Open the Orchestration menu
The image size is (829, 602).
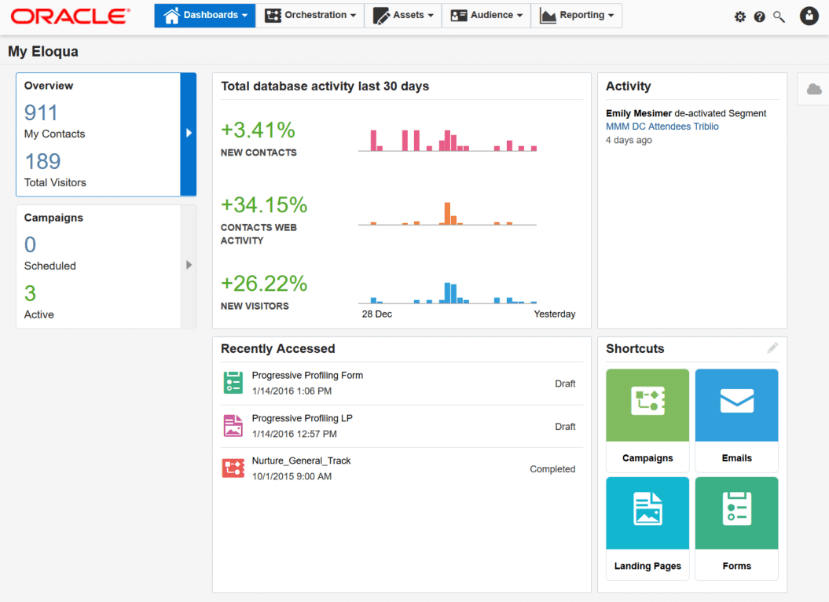(310, 16)
